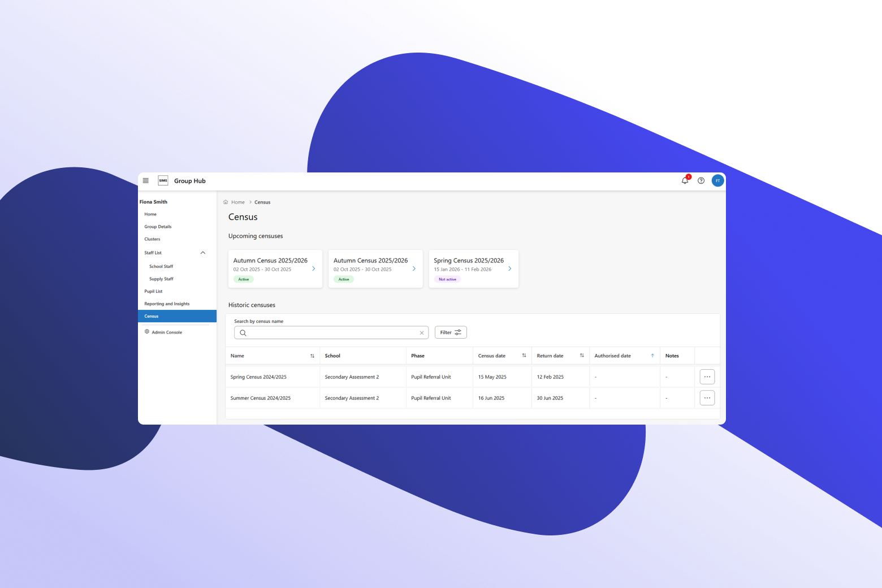Screen dimensions: 882x588
Task: Sort table by Census date
Action: click(x=524, y=356)
